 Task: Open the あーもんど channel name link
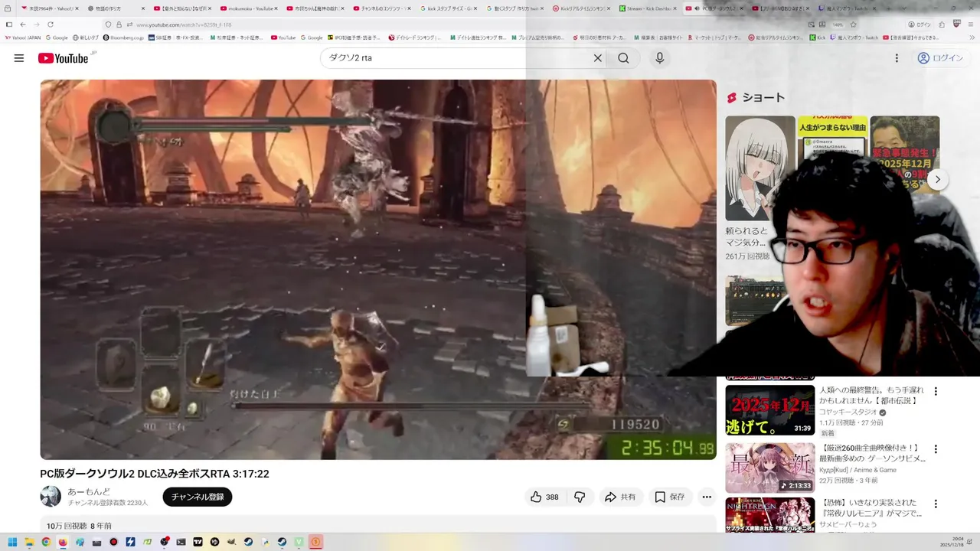89,492
